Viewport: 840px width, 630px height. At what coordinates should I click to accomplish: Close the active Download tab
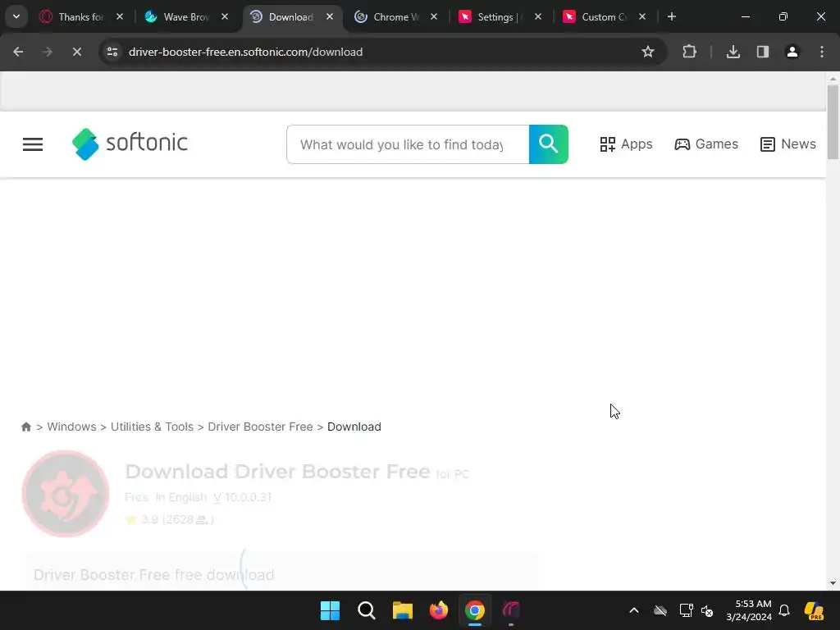(330, 16)
